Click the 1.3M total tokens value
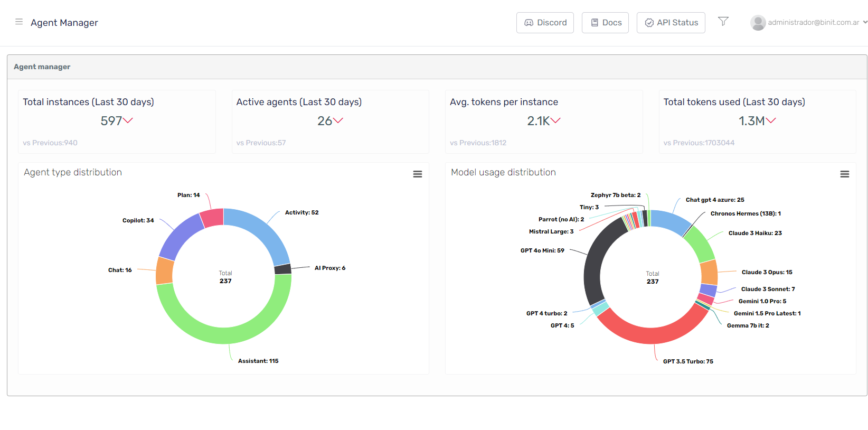This screenshot has height=430, width=868. tap(752, 121)
